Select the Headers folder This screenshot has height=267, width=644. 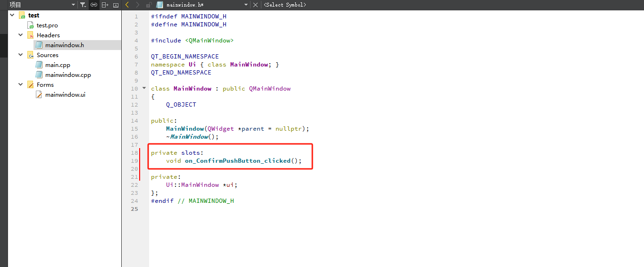coord(48,35)
